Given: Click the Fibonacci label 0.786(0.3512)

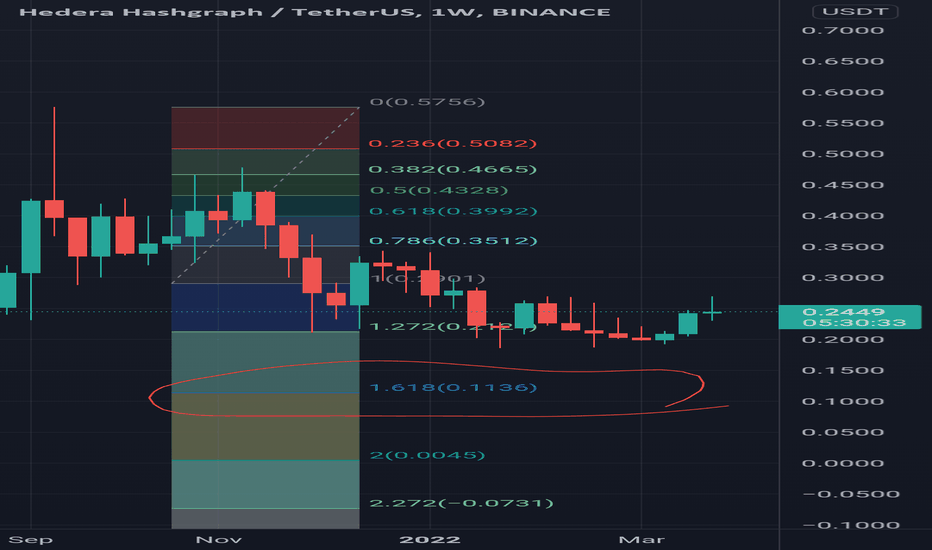Looking at the screenshot, I should [453, 241].
